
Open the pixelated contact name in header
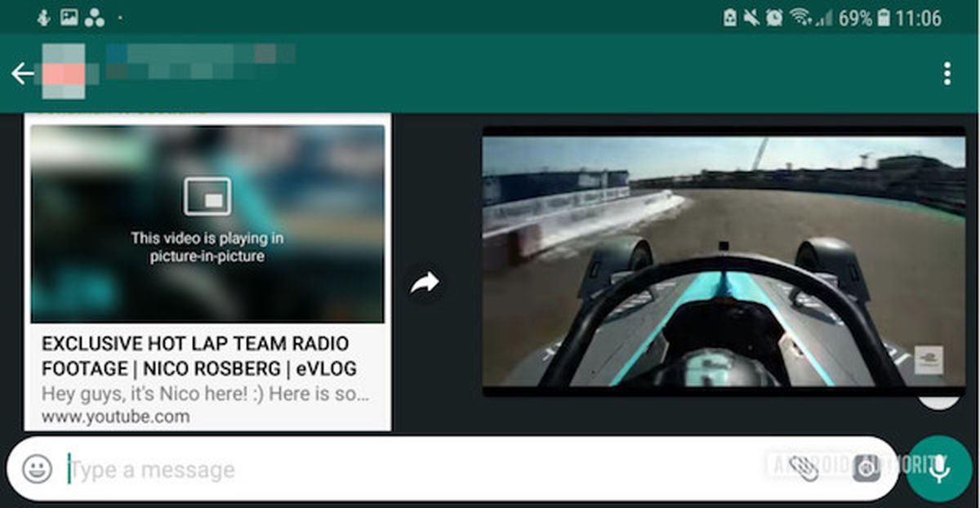200,62
